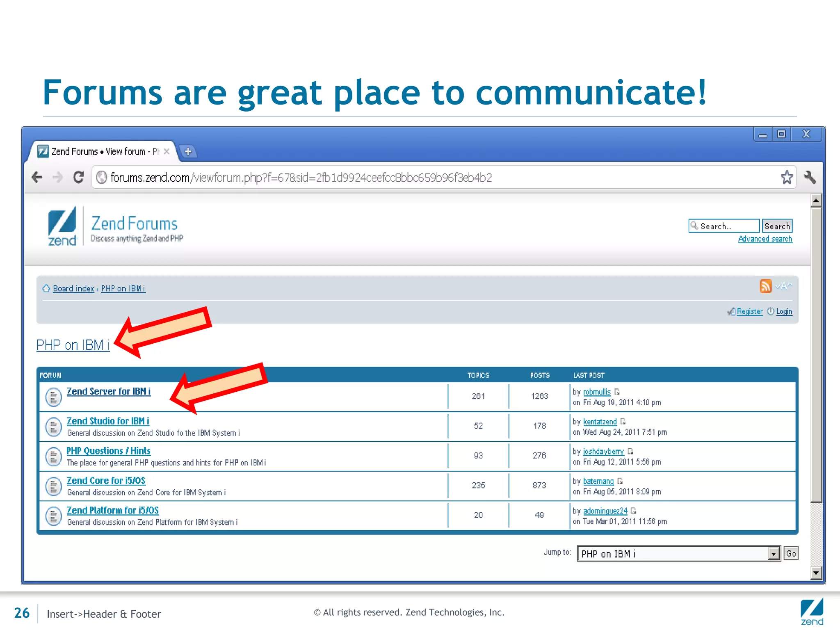Screen dimensions: 840x630
Task: Open Zend Studio for IBM i forum
Action: click(x=108, y=421)
